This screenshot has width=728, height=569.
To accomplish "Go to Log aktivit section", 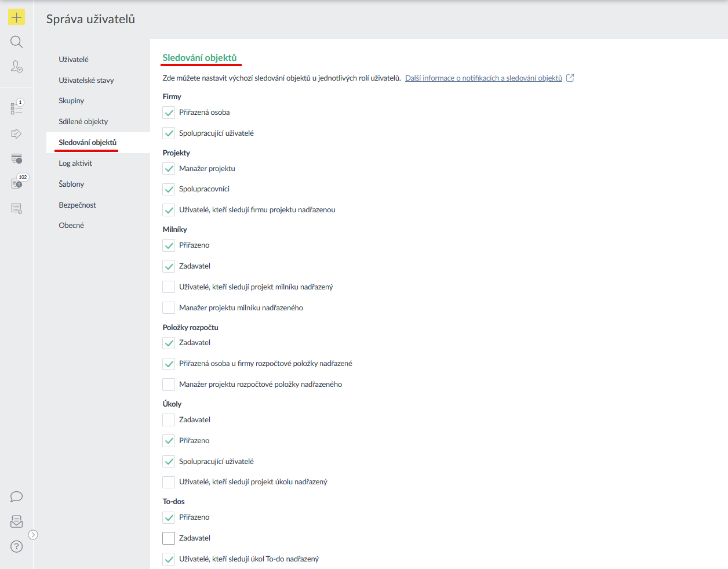I will pos(75,164).
